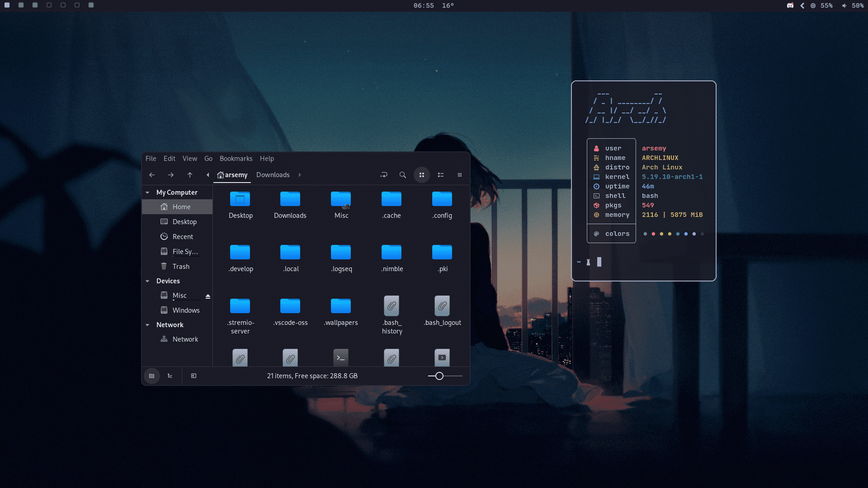Go up to the parent folder
Viewport: 868px width, 488px height.
190,175
